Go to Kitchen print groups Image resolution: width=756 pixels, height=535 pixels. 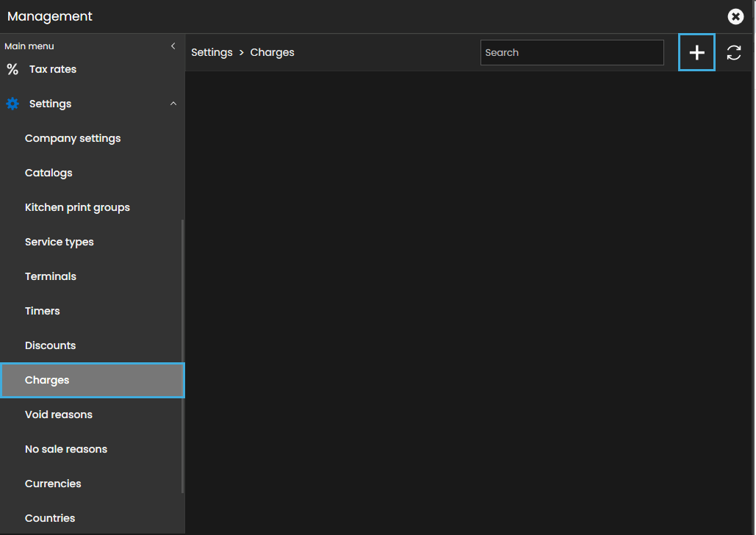tap(77, 207)
